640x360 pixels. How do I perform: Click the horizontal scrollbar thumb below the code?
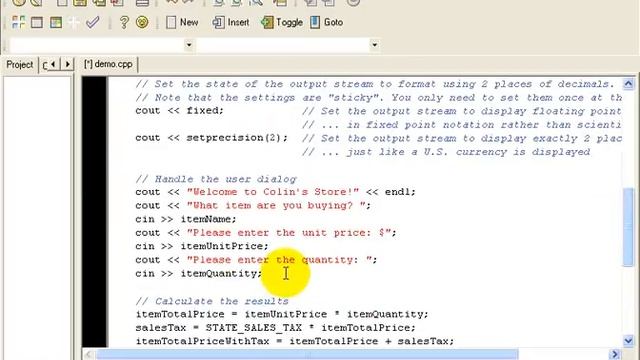[x=307, y=354]
